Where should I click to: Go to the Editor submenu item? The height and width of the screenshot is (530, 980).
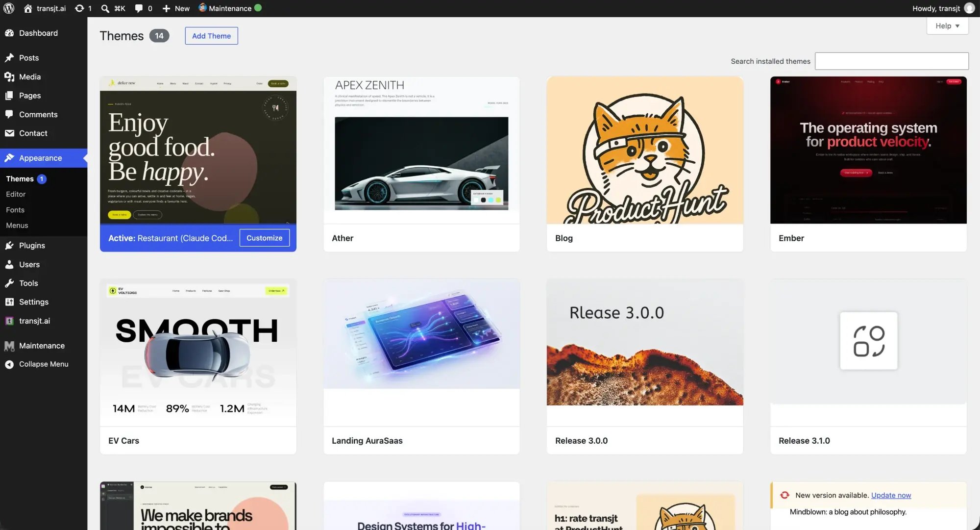coord(16,194)
